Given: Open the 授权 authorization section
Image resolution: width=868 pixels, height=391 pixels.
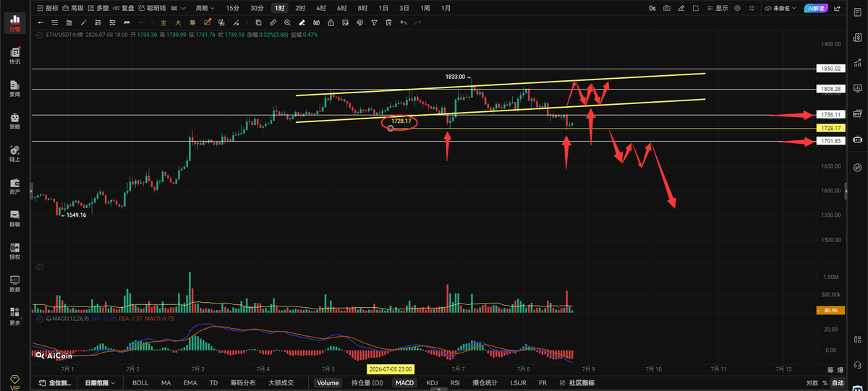Looking at the screenshot, I should [14, 251].
